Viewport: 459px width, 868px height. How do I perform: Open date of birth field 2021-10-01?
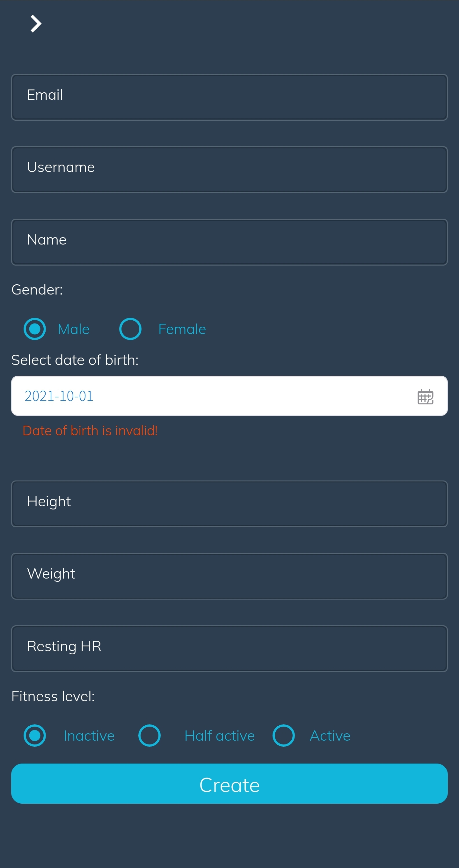(229, 395)
